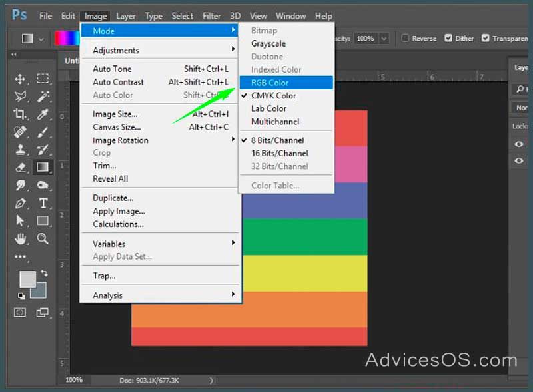Screen dimensions: 533x392
Task: Hide the top layer using eye icon
Action: click(x=520, y=144)
